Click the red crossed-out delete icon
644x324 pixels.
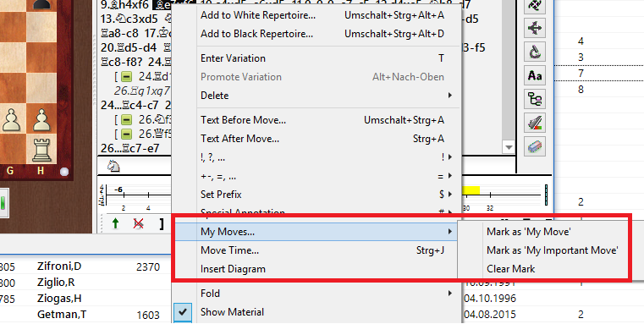(139, 223)
